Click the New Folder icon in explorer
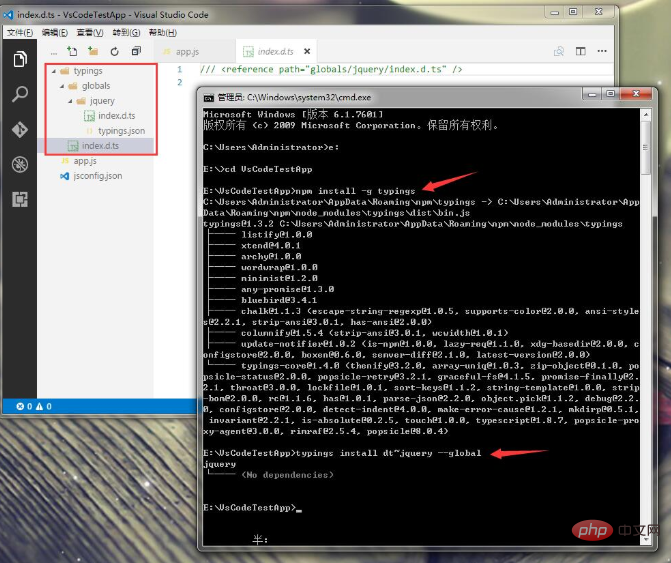Screen dimensions: 671x563 93,51
